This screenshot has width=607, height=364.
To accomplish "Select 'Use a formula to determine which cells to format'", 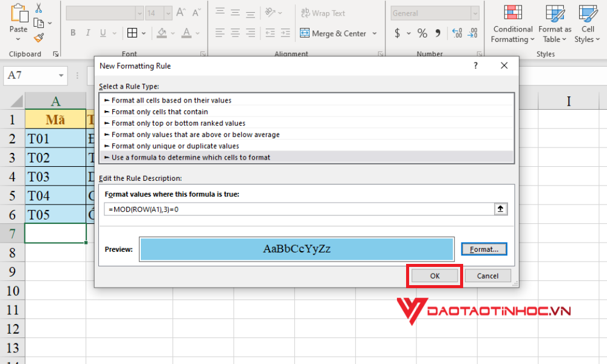I will [x=307, y=157].
